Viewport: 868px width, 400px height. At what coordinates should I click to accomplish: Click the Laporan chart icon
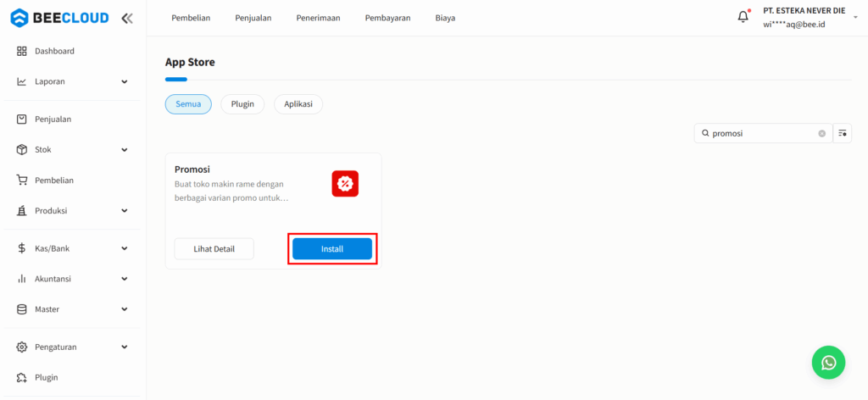click(x=21, y=81)
